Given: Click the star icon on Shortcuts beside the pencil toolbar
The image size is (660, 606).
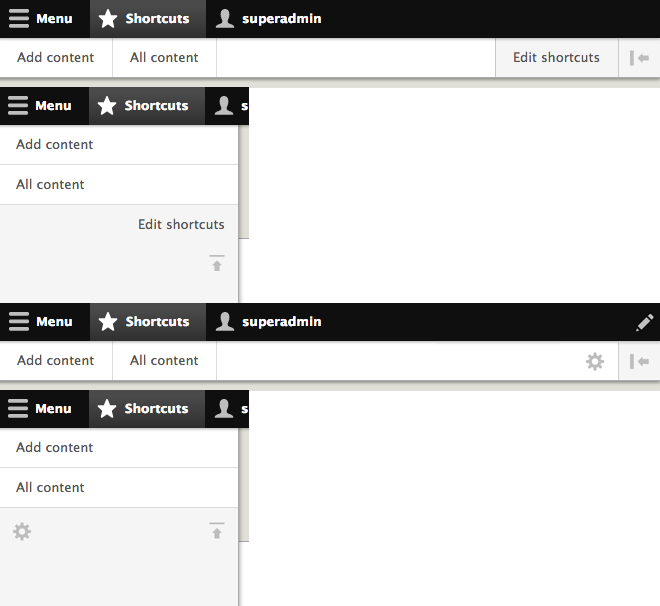Looking at the screenshot, I should pos(108,322).
